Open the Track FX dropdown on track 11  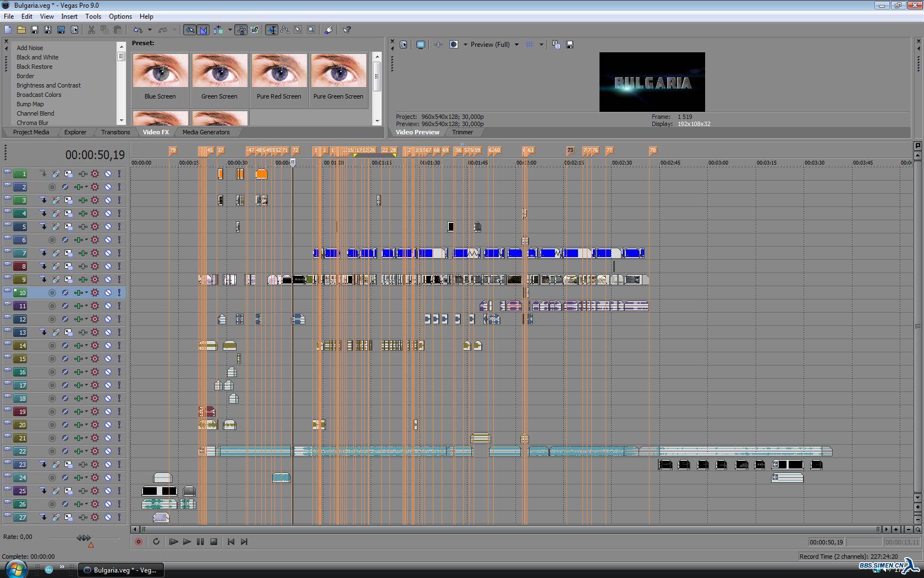click(86, 306)
